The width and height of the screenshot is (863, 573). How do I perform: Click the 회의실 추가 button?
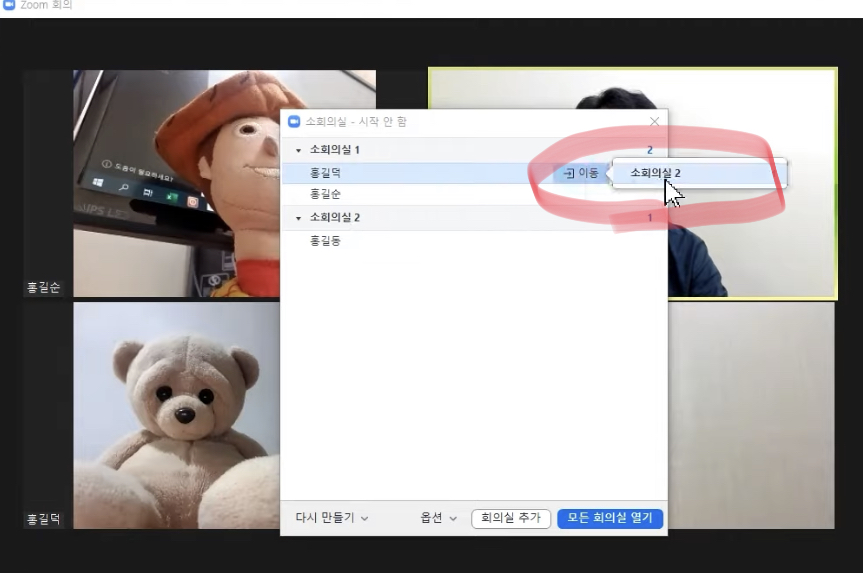coord(511,518)
